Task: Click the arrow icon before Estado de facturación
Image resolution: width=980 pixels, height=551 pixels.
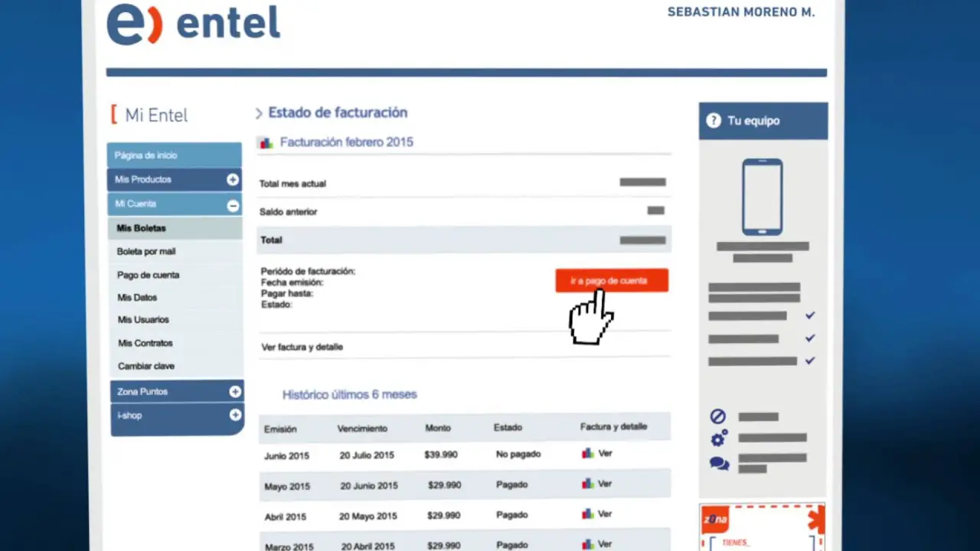Action: click(x=259, y=114)
